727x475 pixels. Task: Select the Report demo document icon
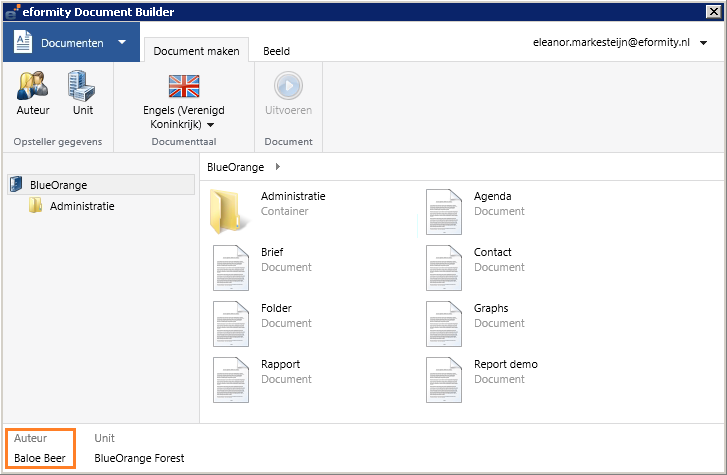(444, 380)
